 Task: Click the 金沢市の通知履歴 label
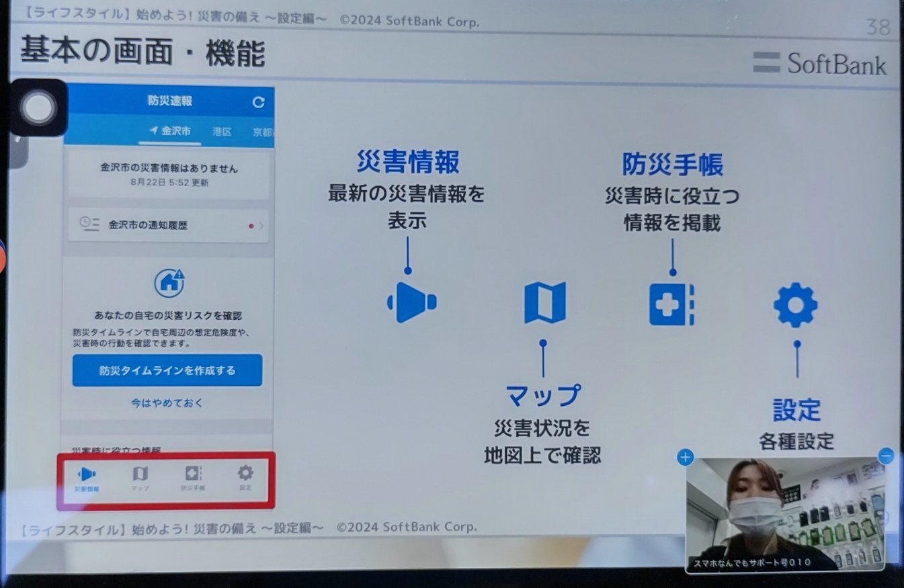(148, 225)
